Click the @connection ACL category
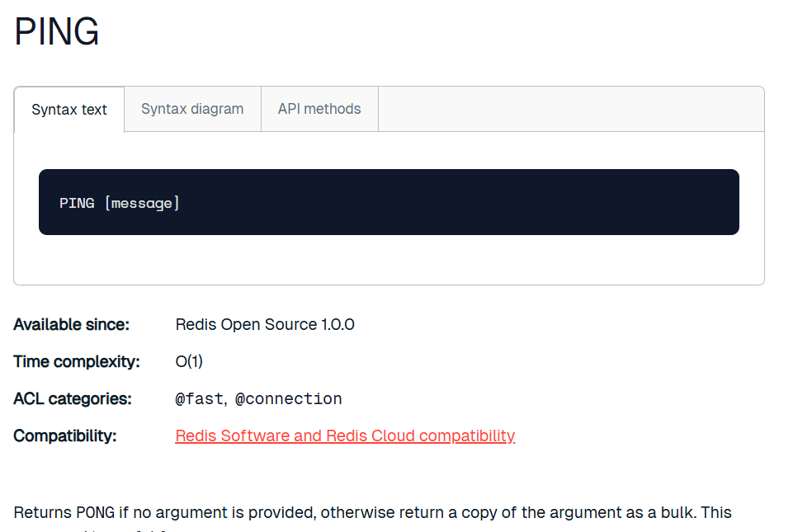 point(289,399)
